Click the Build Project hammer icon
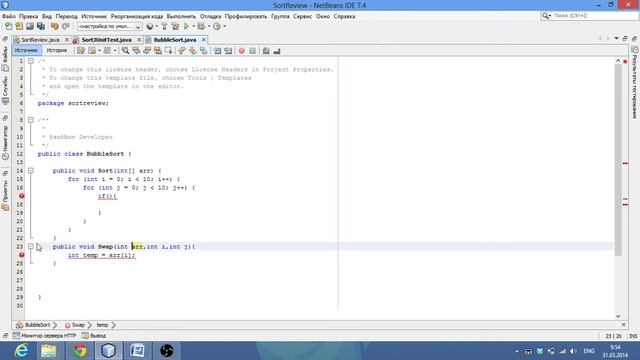 click(x=164, y=27)
